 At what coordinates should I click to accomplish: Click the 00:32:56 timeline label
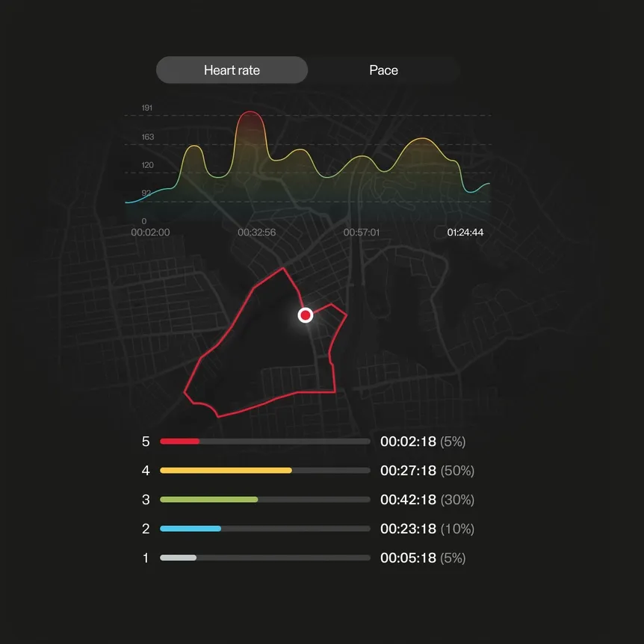click(x=256, y=232)
